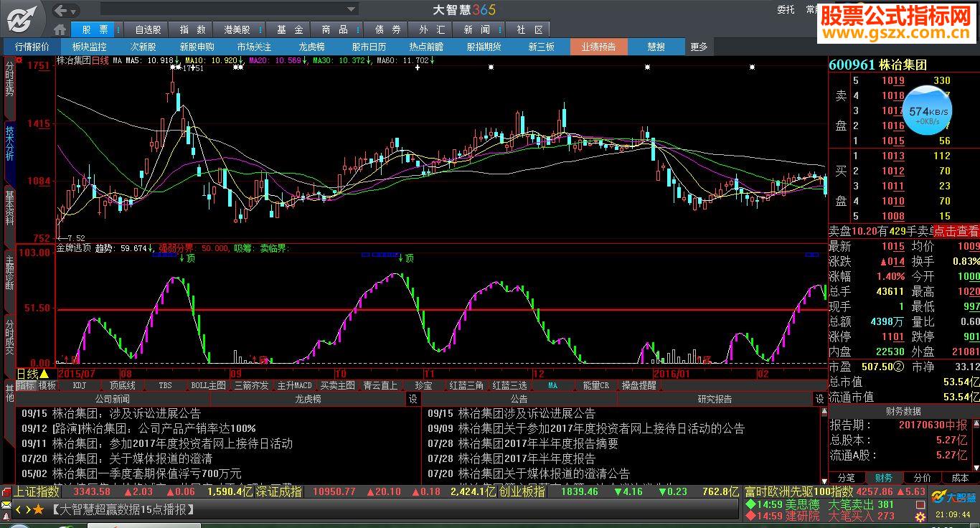The height and width of the screenshot is (528, 980).
Task: Open the mail envelope icon at bottom-left
Action: (x=6, y=506)
